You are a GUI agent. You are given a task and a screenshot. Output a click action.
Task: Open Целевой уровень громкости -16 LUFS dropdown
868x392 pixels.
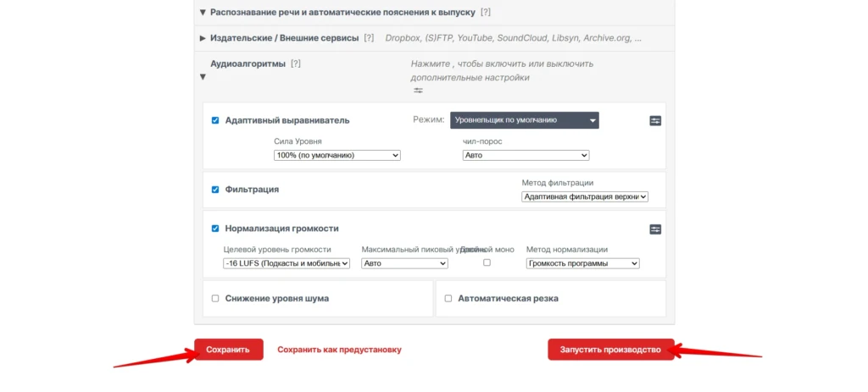(x=287, y=263)
